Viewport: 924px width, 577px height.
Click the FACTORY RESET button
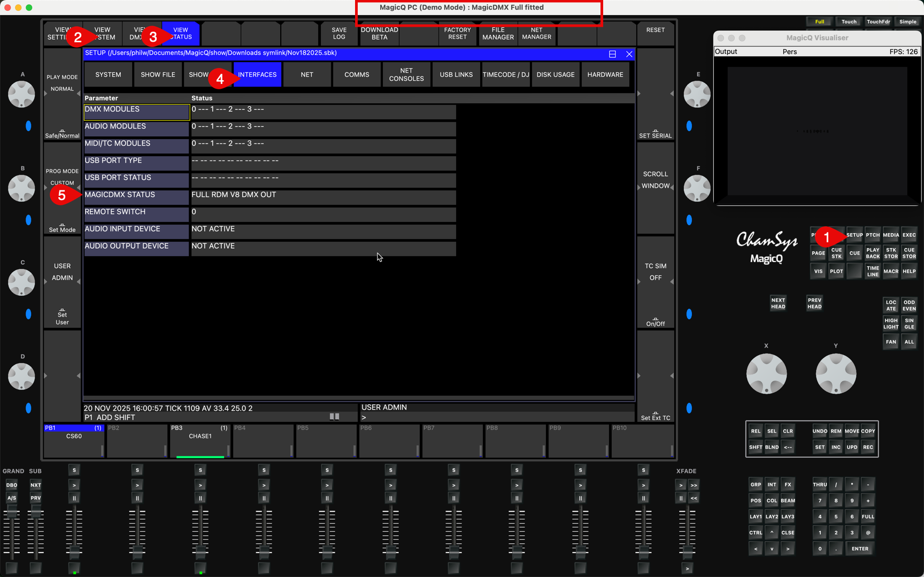coord(458,34)
